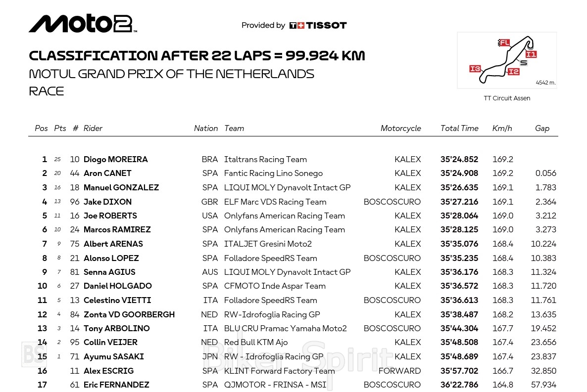The image size is (587, 392).
Task: Click the BS Biker Spirit watermark logo
Action: [34, 354]
